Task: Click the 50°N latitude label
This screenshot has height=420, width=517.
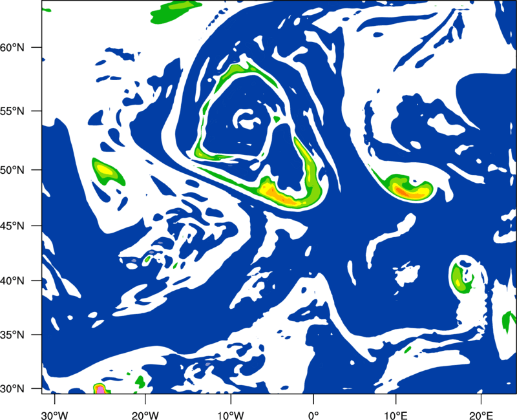Action: [x=12, y=170]
